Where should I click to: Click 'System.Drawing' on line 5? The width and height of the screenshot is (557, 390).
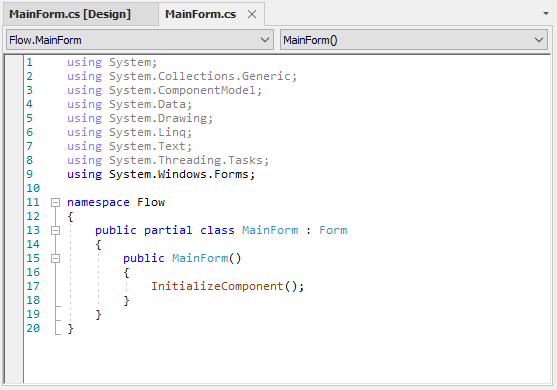158,118
